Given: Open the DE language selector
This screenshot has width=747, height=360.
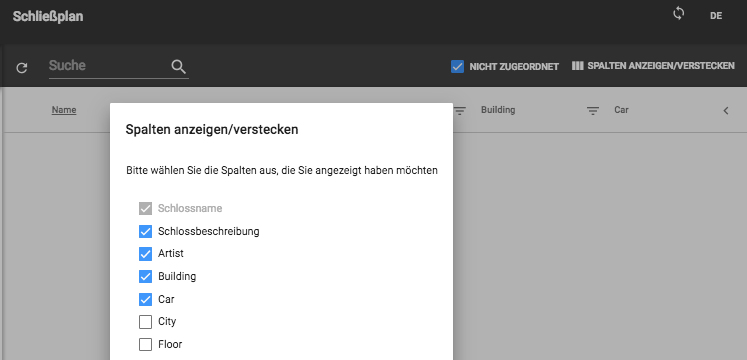Looking at the screenshot, I should [716, 16].
